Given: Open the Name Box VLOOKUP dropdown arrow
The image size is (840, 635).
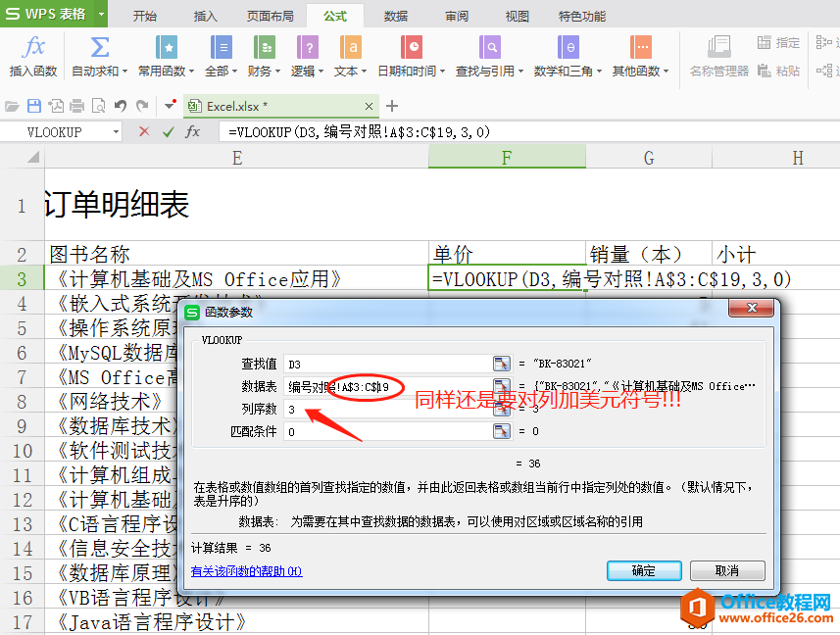Looking at the screenshot, I should [116, 131].
